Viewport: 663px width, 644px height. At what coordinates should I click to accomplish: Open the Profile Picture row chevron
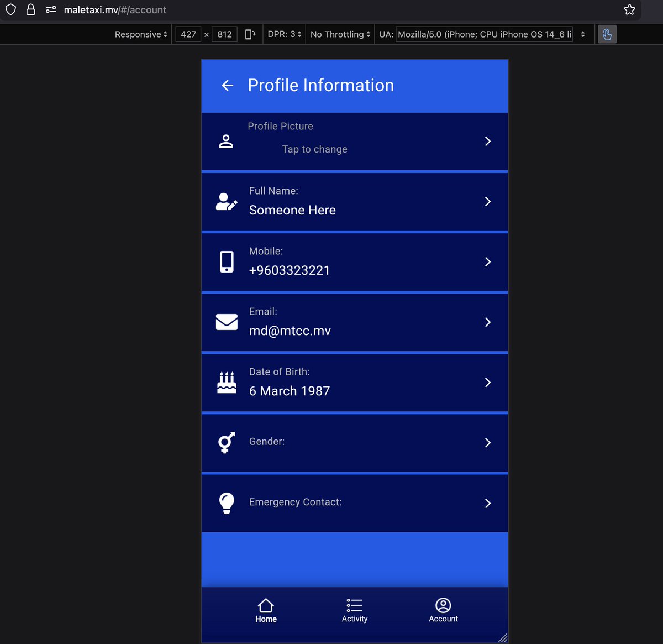488,142
